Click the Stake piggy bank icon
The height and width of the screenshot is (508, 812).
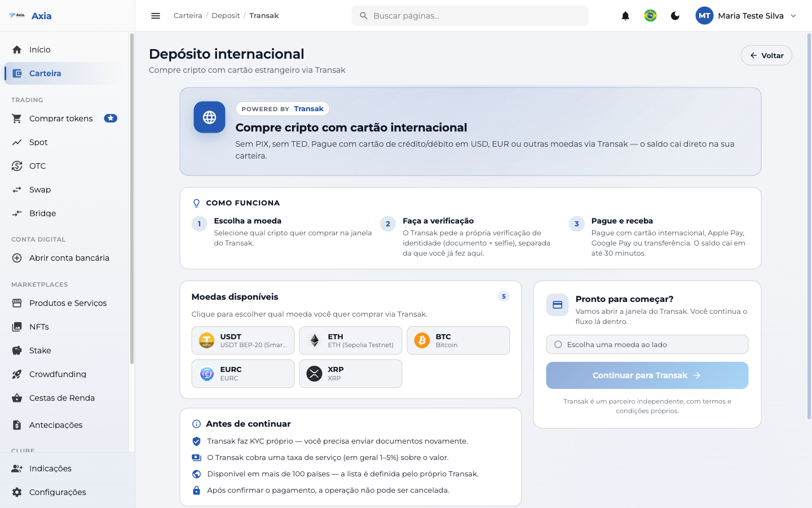(x=17, y=351)
